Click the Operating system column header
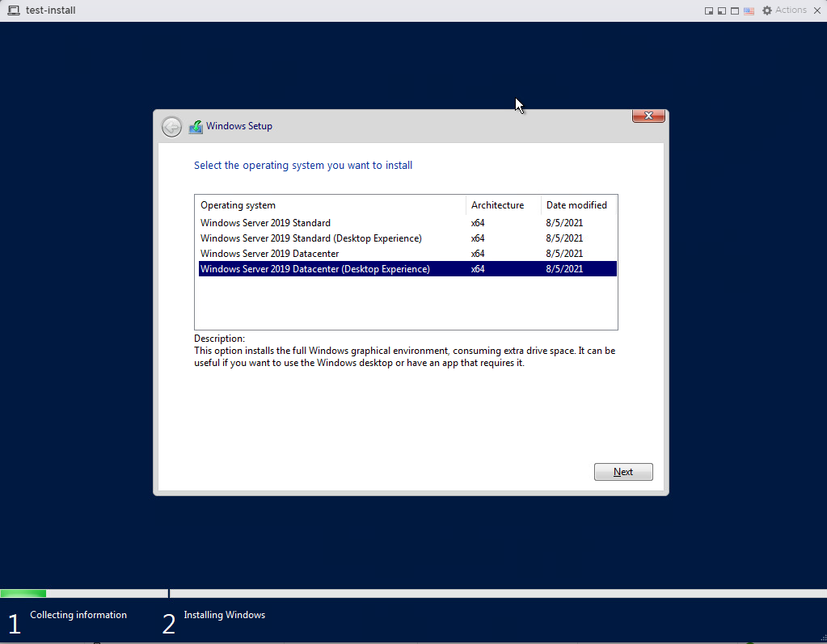Screen dimensions: 827x644 (331, 205)
